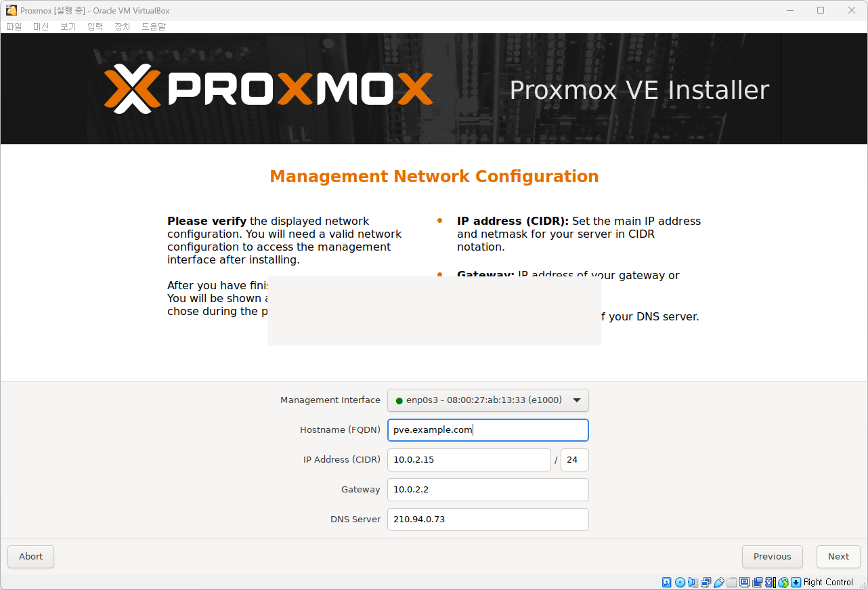Open the hard disk activity status icon

click(x=666, y=583)
